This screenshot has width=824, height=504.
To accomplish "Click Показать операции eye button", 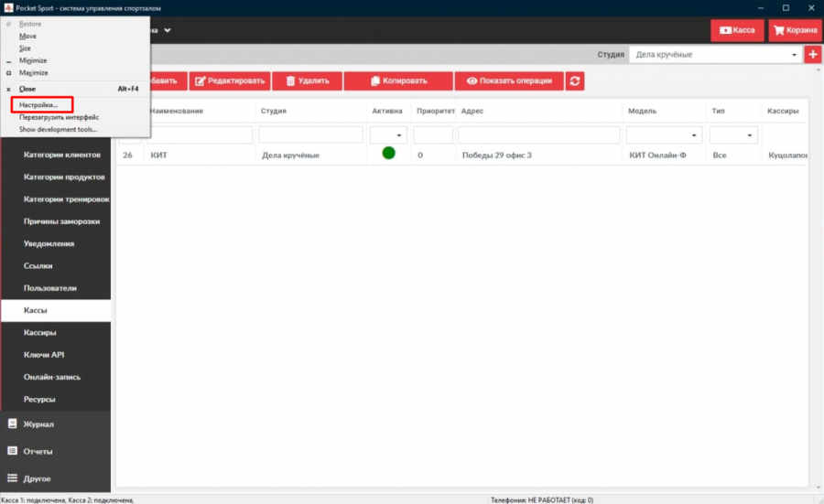I will 508,80.
